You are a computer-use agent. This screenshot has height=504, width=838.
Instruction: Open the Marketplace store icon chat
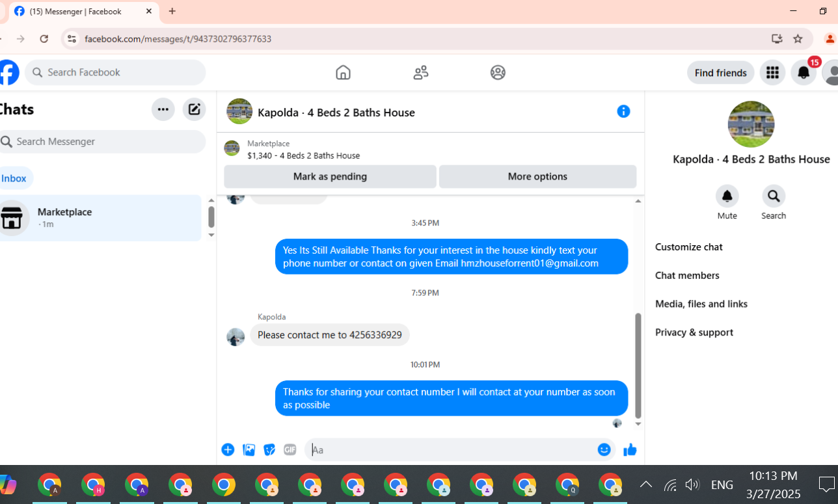[12, 218]
